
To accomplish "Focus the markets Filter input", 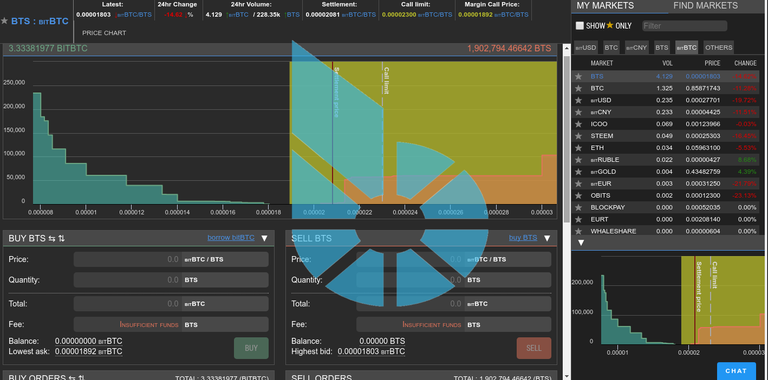I will 684,26.
